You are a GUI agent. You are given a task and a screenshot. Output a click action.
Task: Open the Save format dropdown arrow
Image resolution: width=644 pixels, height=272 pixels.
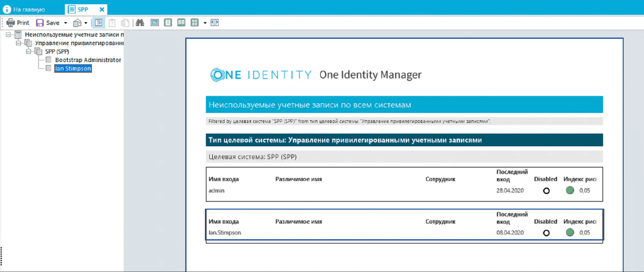pos(65,23)
